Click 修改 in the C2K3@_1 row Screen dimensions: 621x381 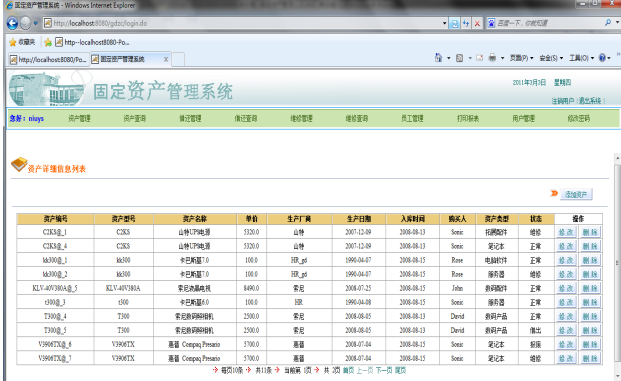pos(566,232)
